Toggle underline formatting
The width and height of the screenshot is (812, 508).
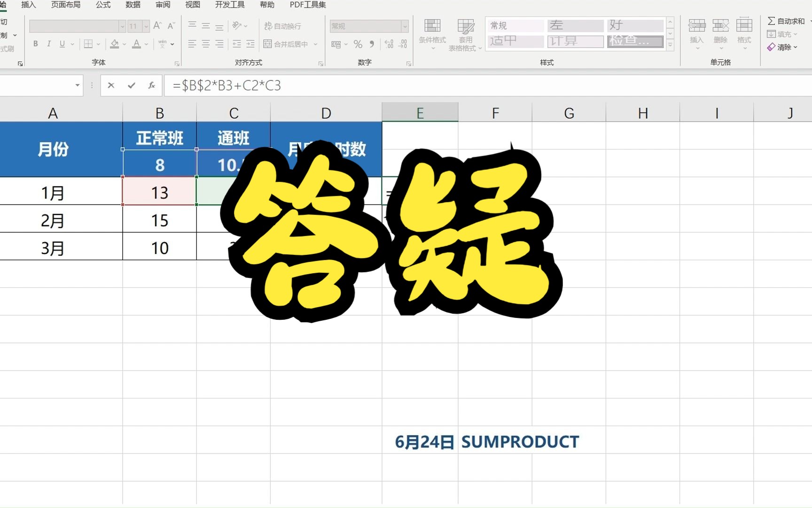point(62,44)
